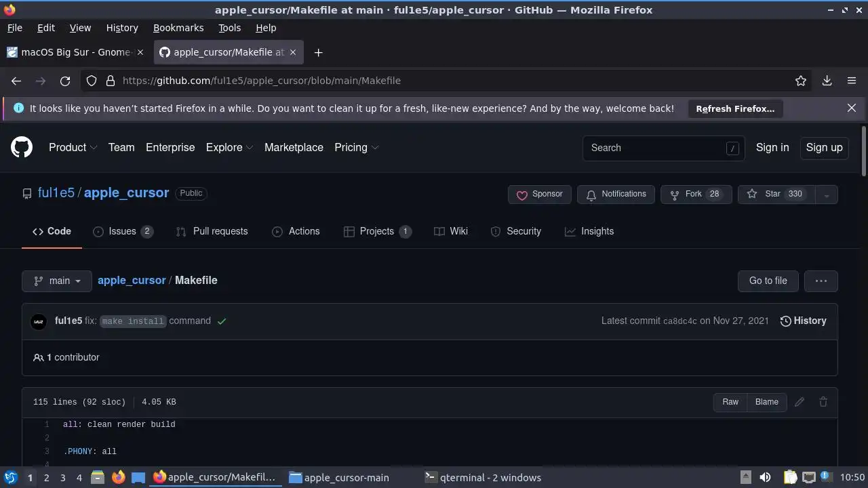Open the File menu
This screenshot has width=868, height=488.
point(14,28)
